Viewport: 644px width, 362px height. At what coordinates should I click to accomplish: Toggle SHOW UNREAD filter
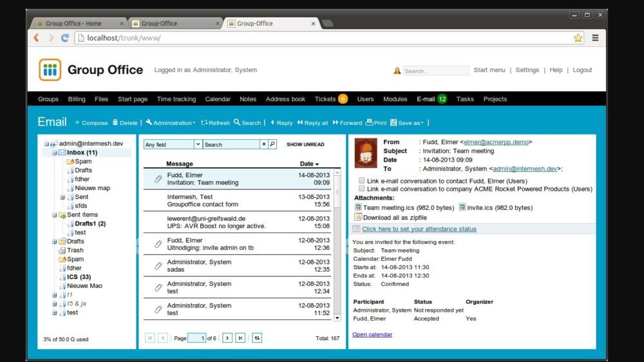(305, 144)
